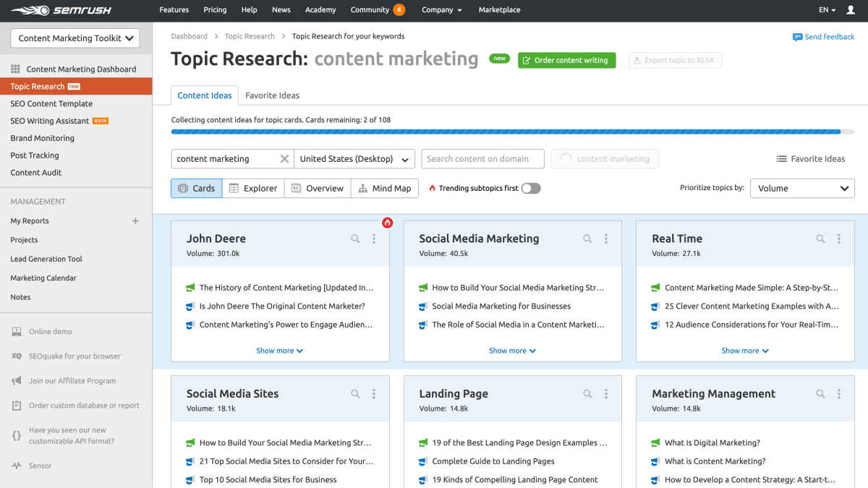Switch to Explorer view

click(x=253, y=188)
